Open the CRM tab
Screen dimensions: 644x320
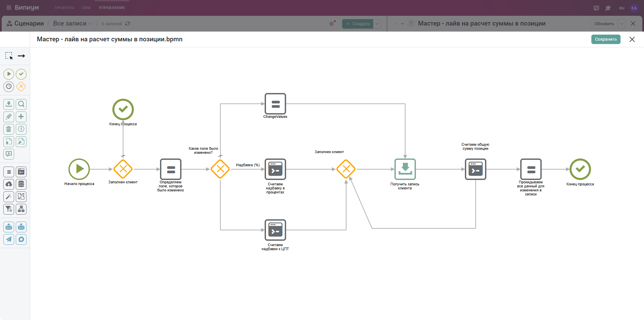86,8
